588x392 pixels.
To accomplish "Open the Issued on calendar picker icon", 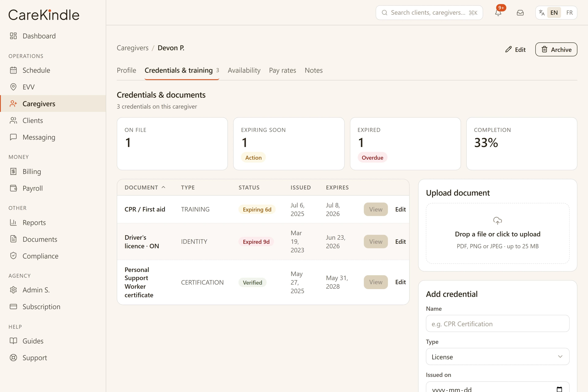I will [x=559, y=389].
